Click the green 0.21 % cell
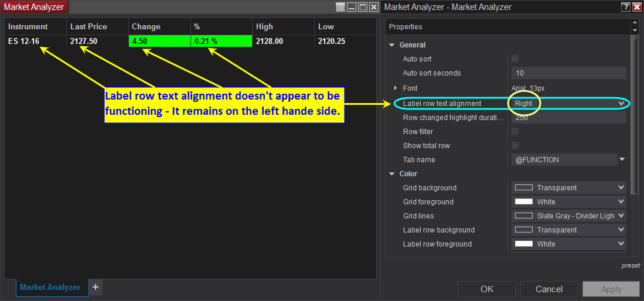The image size is (644, 301). pos(222,41)
